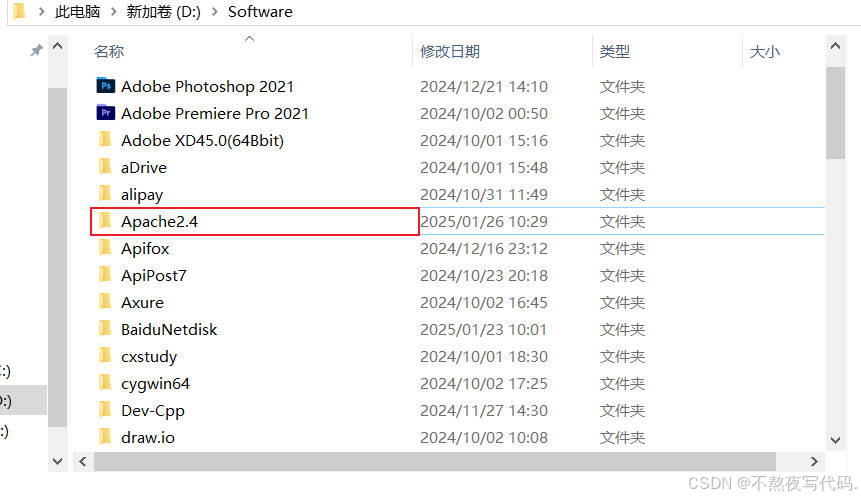Click the cxstudy folder name
Image resolution: width=861 pixels, height=498 pixels.
coord(149,357)
